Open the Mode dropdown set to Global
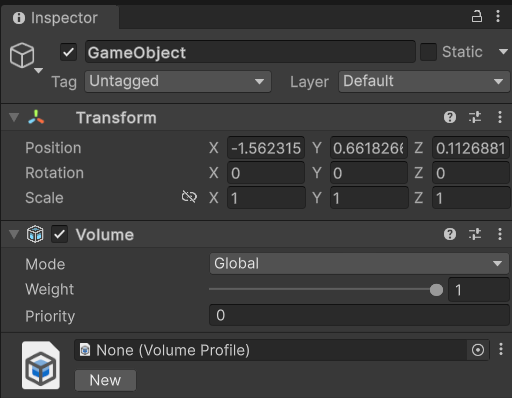Image resolution: width=512 pixels, height=398 pixels. [x=359, y=263]
